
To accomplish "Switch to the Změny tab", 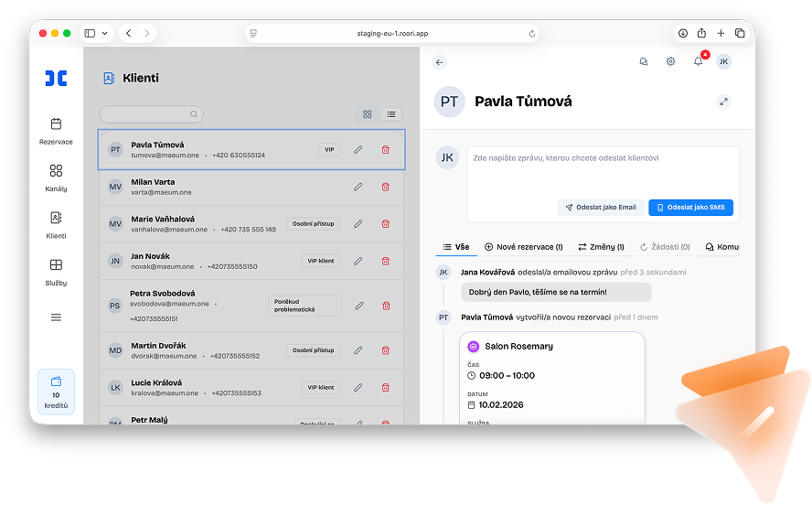I will click(x=601, y=247).
